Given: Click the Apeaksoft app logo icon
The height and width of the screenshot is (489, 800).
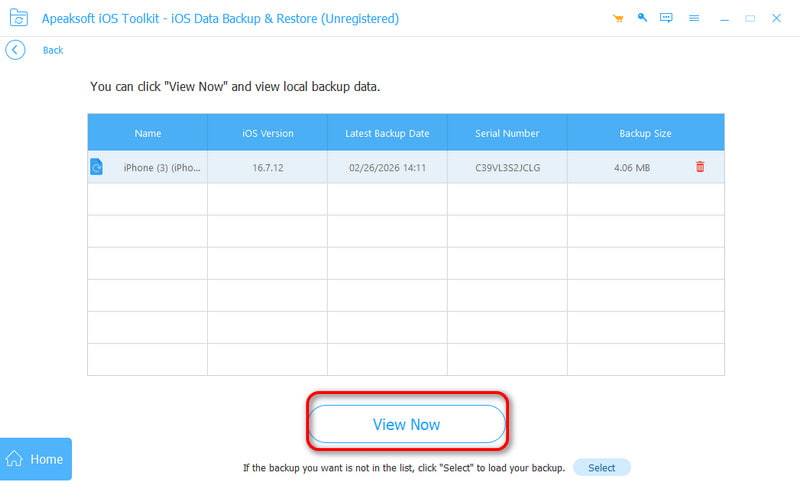Looking at the screenshot, I should 17,18.
